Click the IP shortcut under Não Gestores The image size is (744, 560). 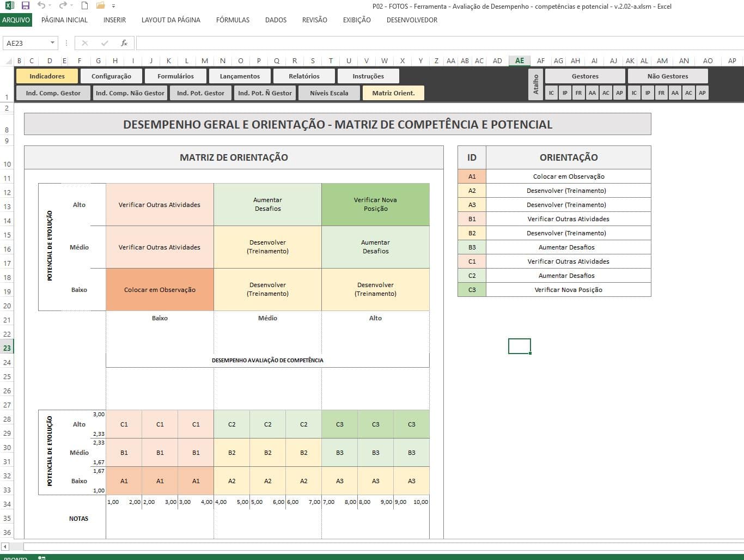648,93
